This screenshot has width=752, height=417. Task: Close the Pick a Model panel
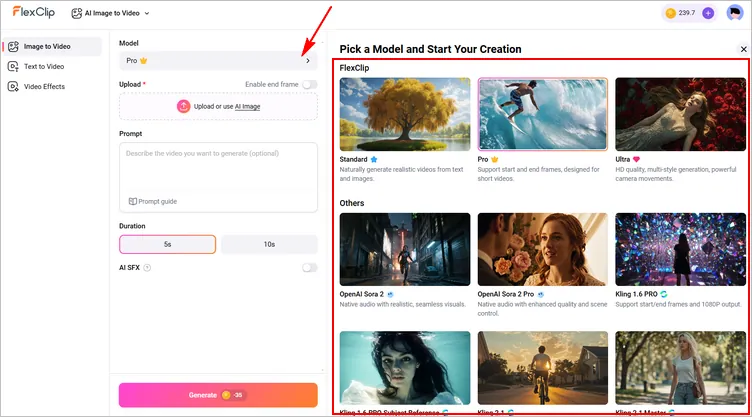[743, 49]
